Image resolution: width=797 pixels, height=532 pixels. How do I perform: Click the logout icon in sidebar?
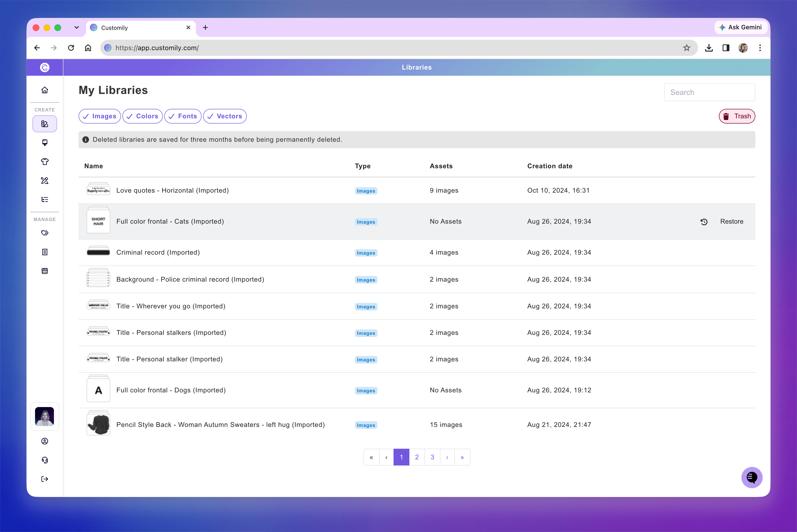[x=44, y=479]
